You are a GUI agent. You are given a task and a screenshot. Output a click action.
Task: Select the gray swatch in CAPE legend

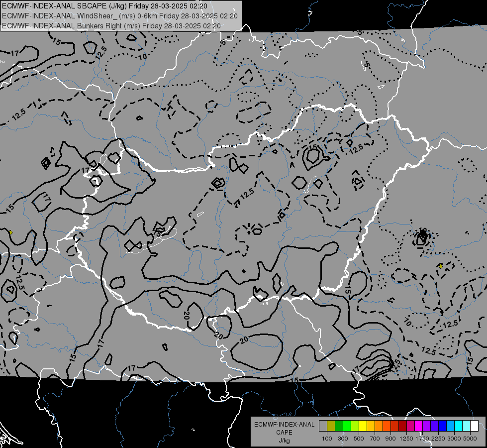(x=323, y=426)
